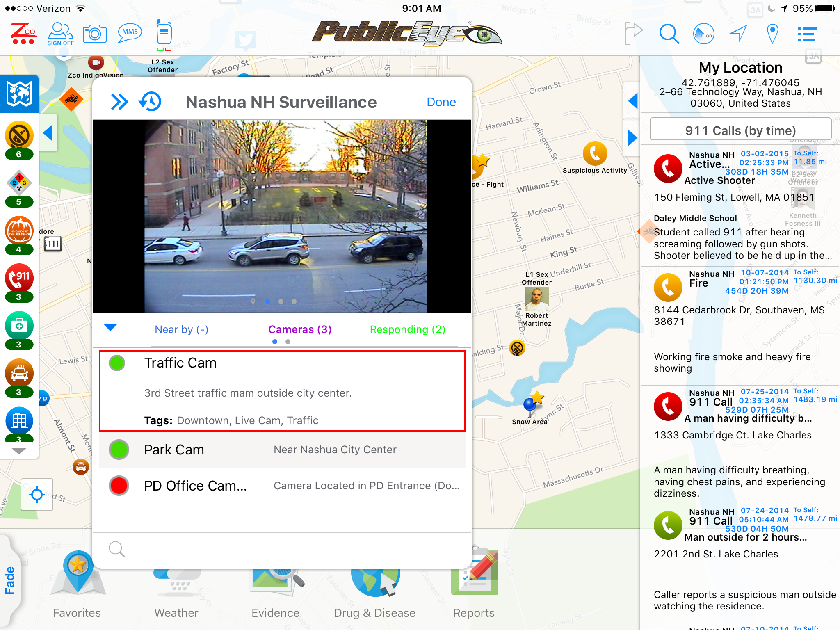840x630 pixels.
Task: Open the 07-25-2014 911 Call entry
Action: [x=740, y=445]
